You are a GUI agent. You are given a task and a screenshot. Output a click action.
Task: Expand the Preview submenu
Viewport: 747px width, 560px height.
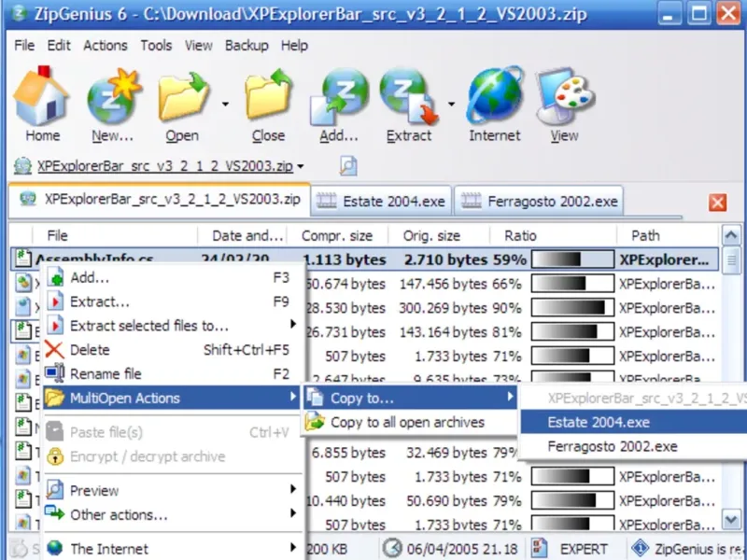point(293,489)
